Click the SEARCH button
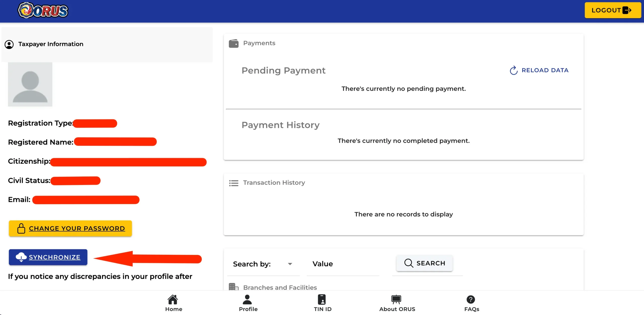 (425, 263)
